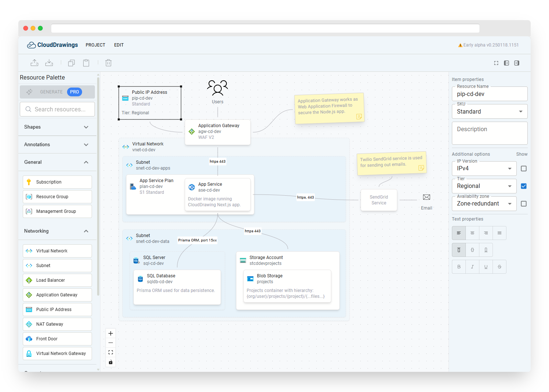Click the copy icon in toolbar

pos(71,63)
